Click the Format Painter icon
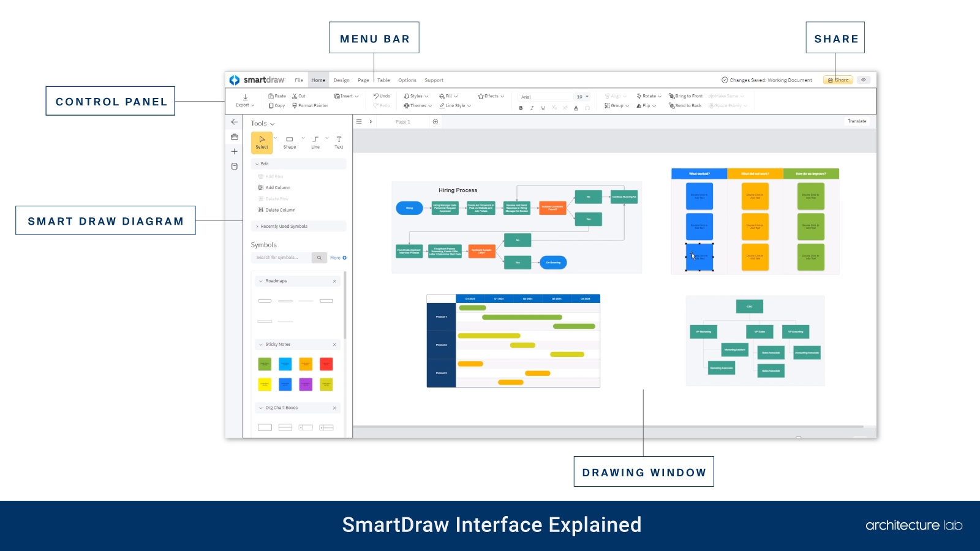The image size is (980, 551). pos(295,105)
